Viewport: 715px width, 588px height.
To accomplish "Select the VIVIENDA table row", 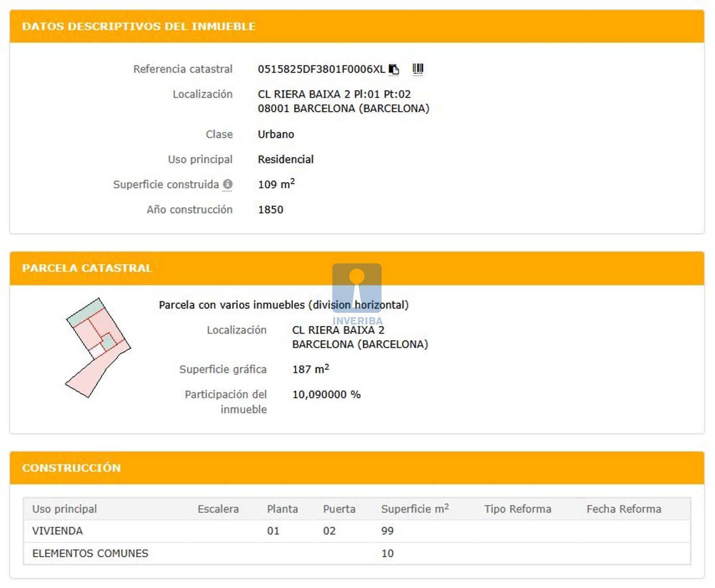I will coord(58,531).
